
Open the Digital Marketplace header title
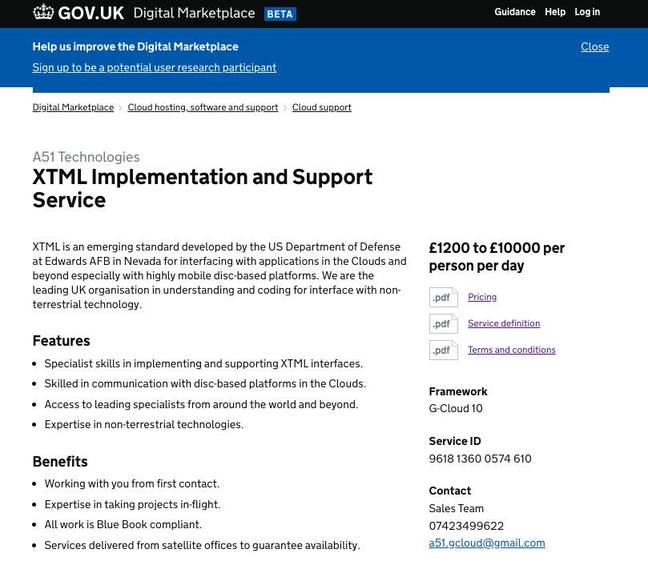pyautogui.click(x=194, y=13)
